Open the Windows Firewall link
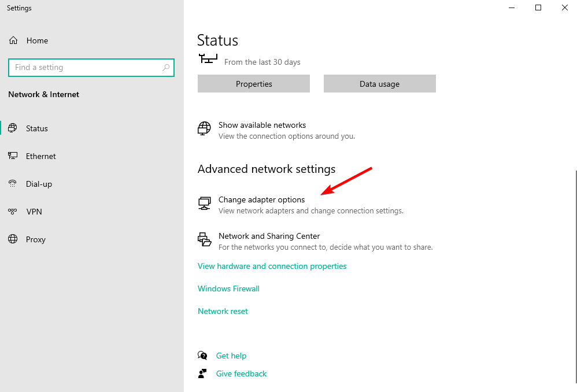The image size is (577, 392). coord(228,289)
